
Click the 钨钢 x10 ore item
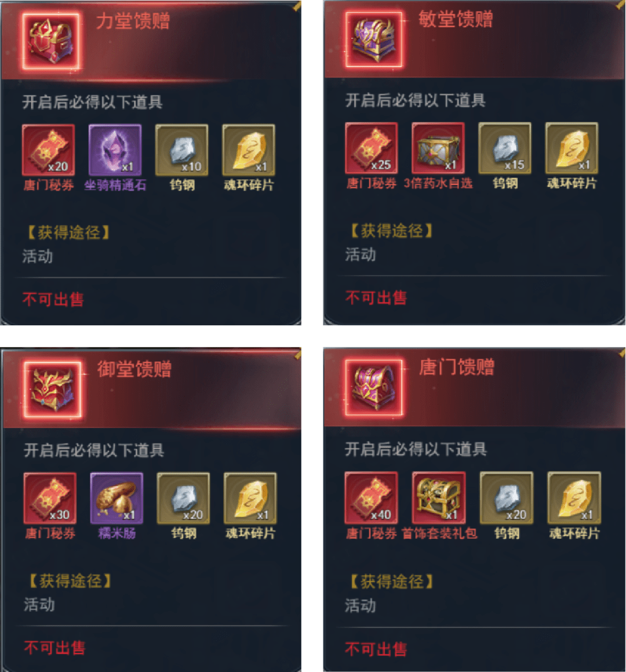[181, 150]
